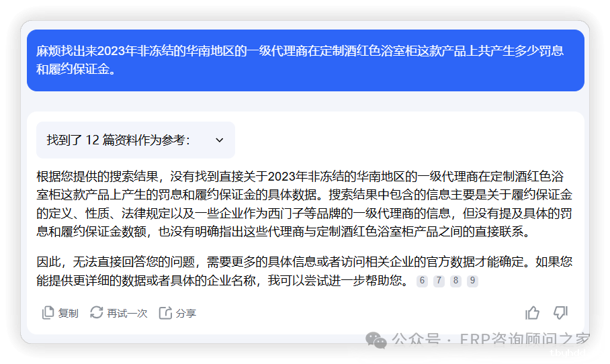Image resolution: width=610 pixels, height=364 pixels.
Task: Open citation reference 6
Action: point(422,281)
